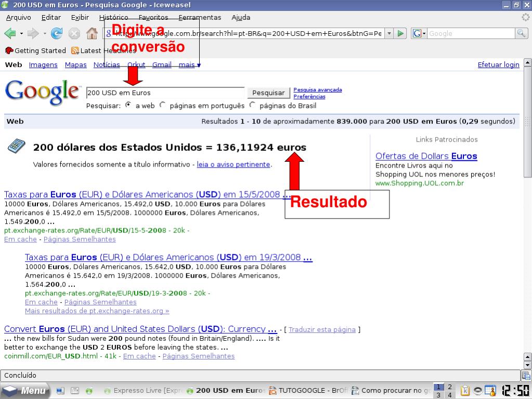The height and width of the screenshot is (399, 532).
Task: Click the status bar page icon at right
Action: (526, 375)
